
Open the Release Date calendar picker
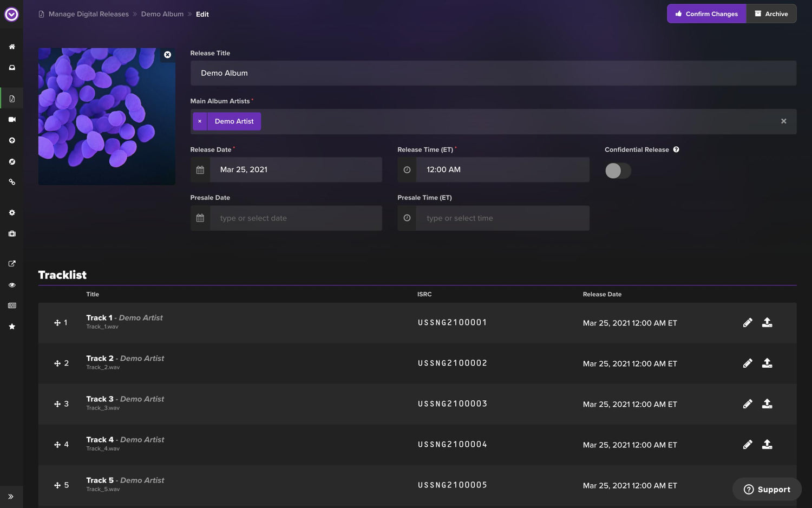(200, 170)
